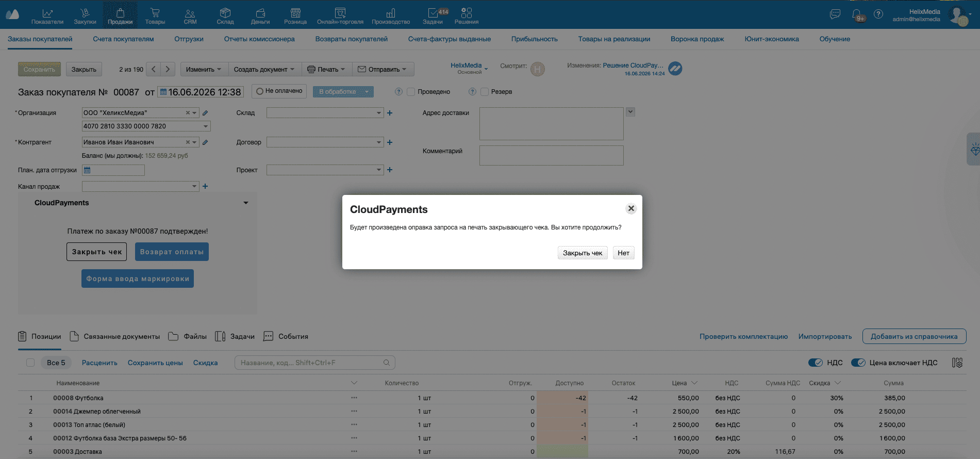Open the Показатели section icon

click(47, 16)
